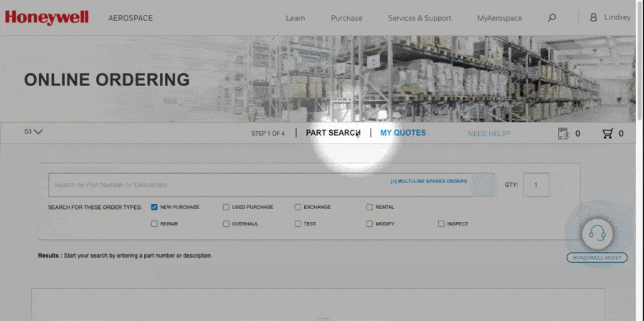
Task: Click the AEROSPACE header text
Action: point(131,18)
